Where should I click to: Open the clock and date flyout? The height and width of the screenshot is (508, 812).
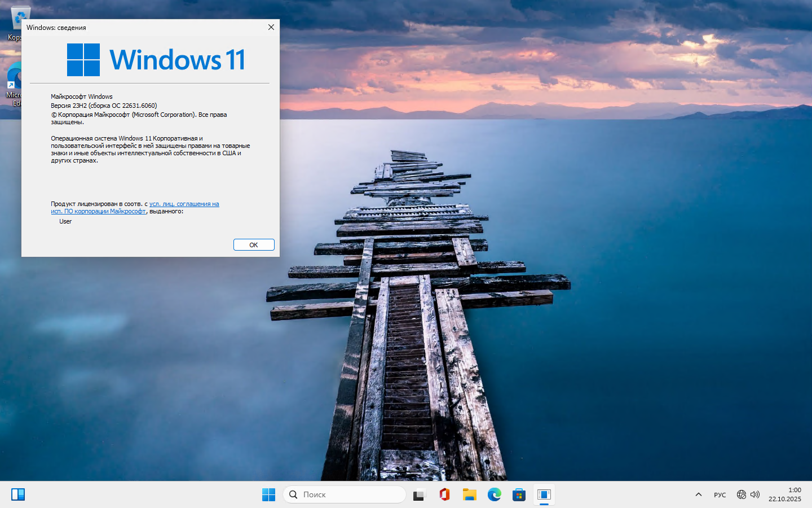784,494
